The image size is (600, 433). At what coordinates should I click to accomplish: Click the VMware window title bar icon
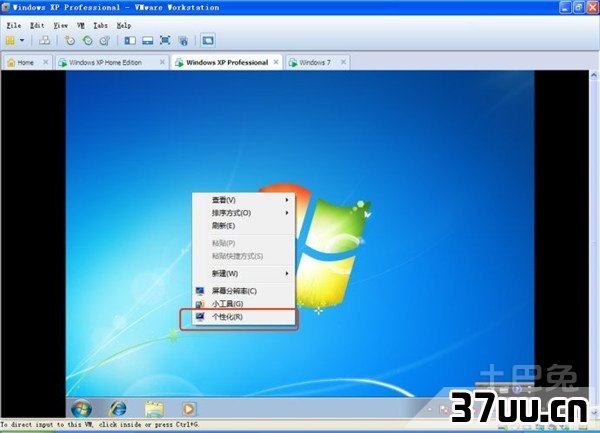[5, 7]
